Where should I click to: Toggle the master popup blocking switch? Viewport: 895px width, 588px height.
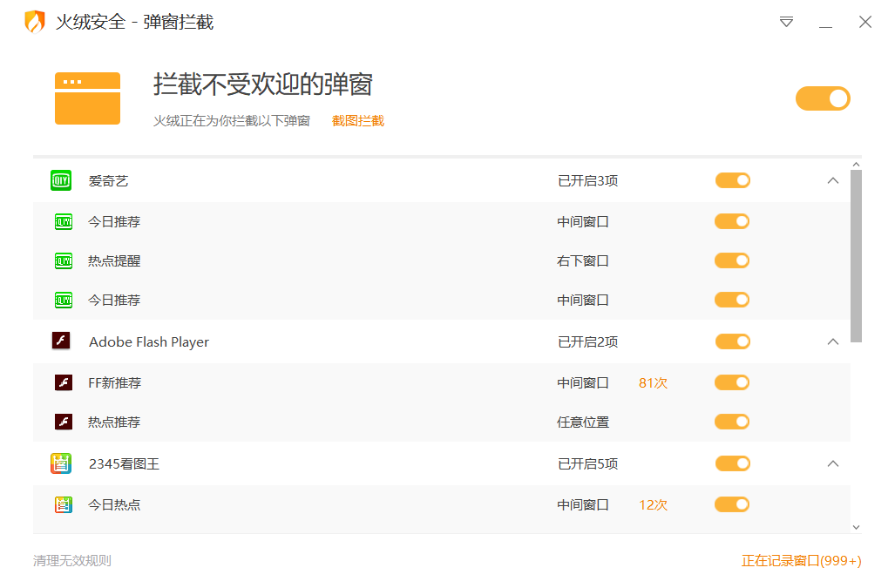[823, 98]
